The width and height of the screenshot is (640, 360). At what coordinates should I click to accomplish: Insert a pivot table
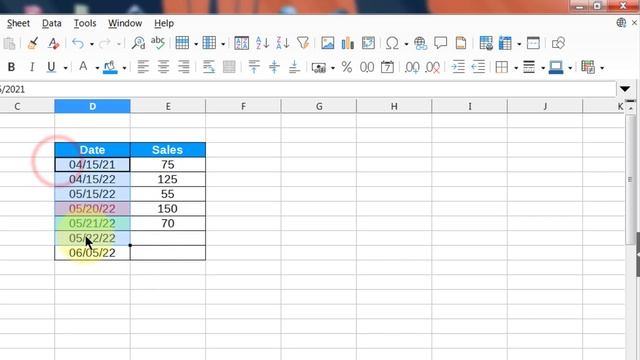tap(368, 43)
